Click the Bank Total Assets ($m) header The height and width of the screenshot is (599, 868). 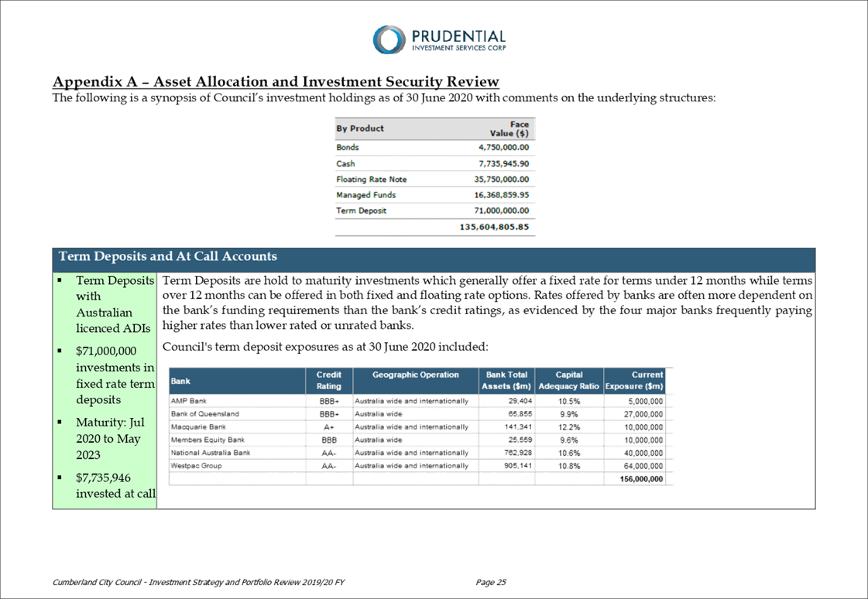(x=506, y=381)
